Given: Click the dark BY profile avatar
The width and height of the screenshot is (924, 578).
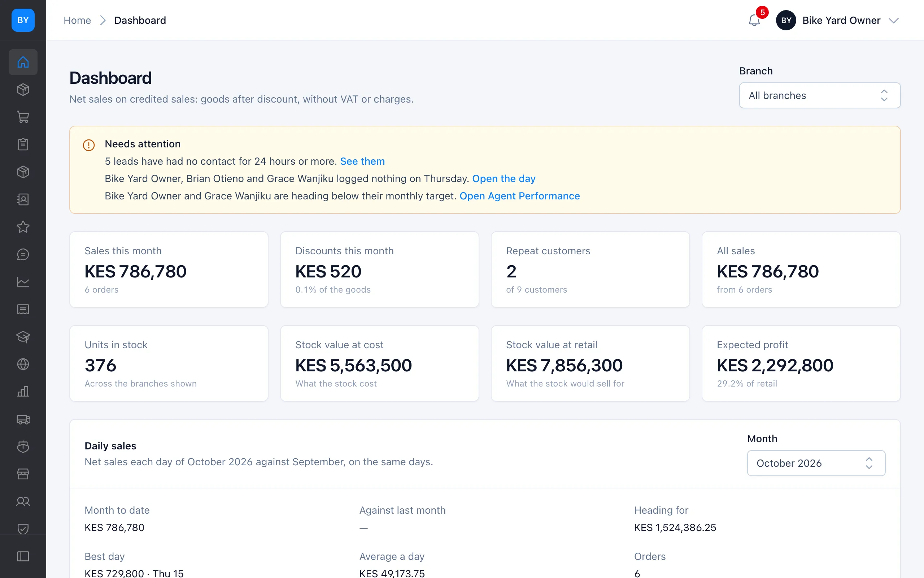Looking at the screenshot, I should point(786,20).
